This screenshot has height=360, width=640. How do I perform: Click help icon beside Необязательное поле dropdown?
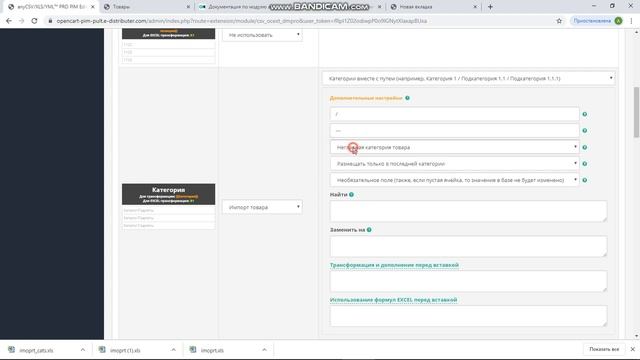[584, 180]
